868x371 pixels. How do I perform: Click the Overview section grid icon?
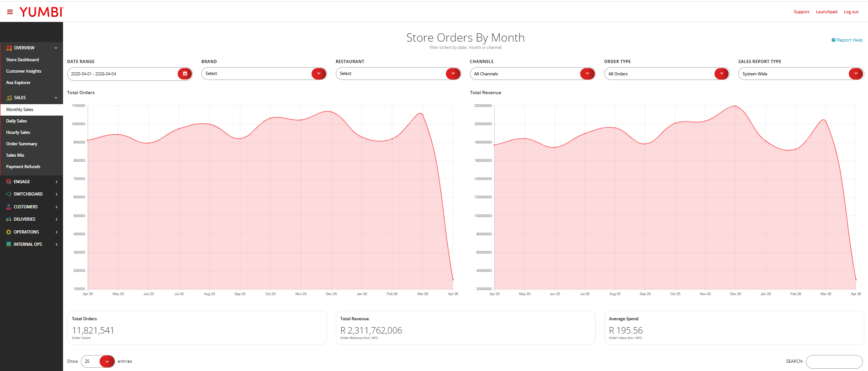click(x=9, y=48)
